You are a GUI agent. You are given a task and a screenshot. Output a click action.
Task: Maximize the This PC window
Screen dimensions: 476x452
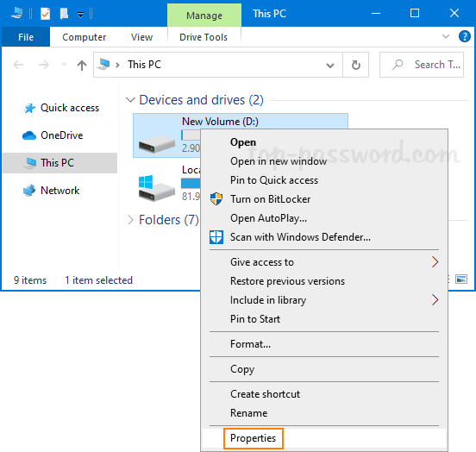pyautogui.click(x=415, y=13)
